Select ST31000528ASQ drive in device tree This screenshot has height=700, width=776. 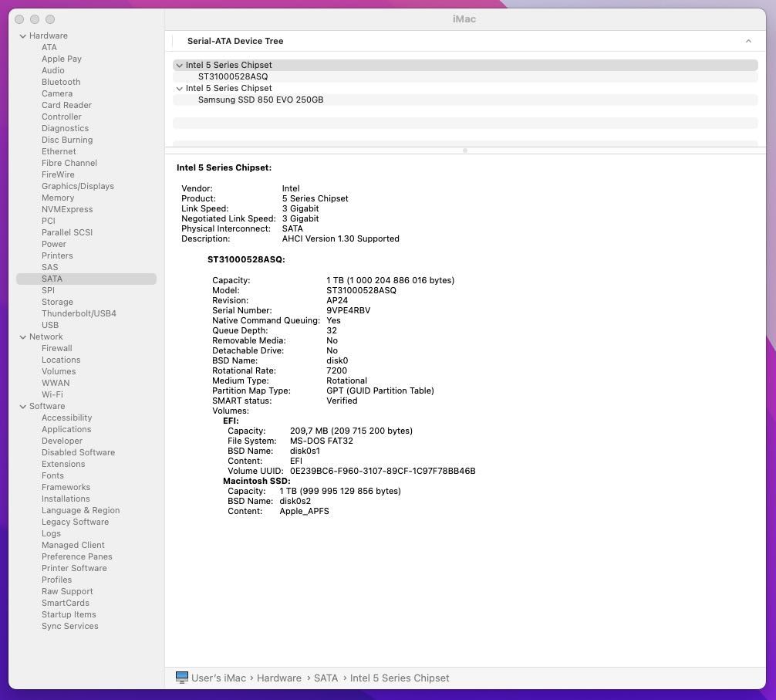465,76
